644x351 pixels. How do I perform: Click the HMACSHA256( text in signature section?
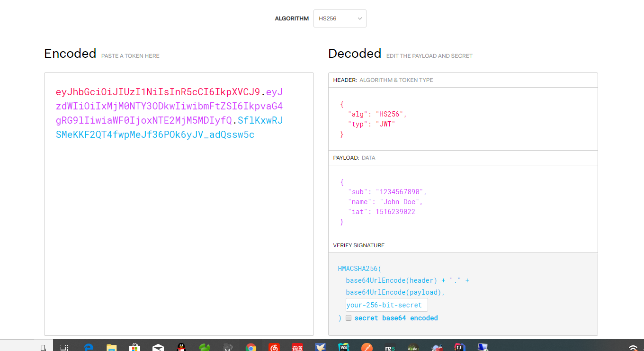(359, 269)
